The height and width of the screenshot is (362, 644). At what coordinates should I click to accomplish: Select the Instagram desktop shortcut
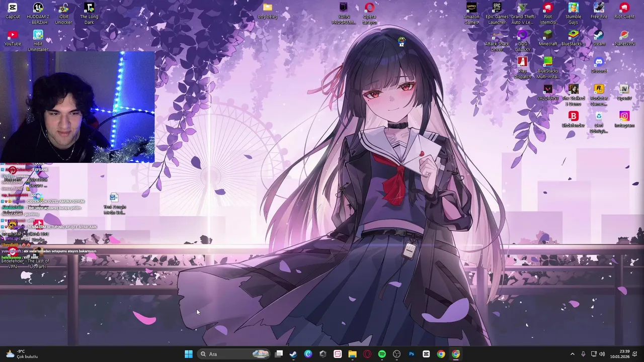(624, 120)
